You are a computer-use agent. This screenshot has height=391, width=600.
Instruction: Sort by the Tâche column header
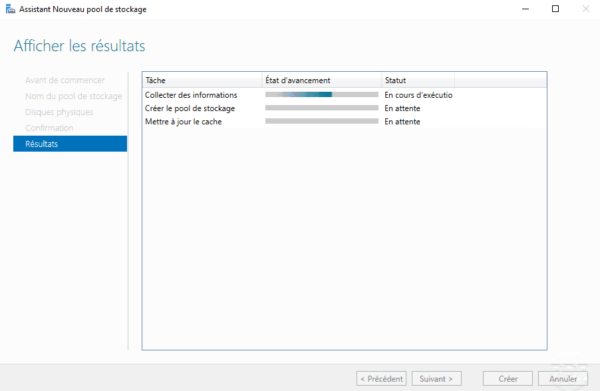[202, 80]
